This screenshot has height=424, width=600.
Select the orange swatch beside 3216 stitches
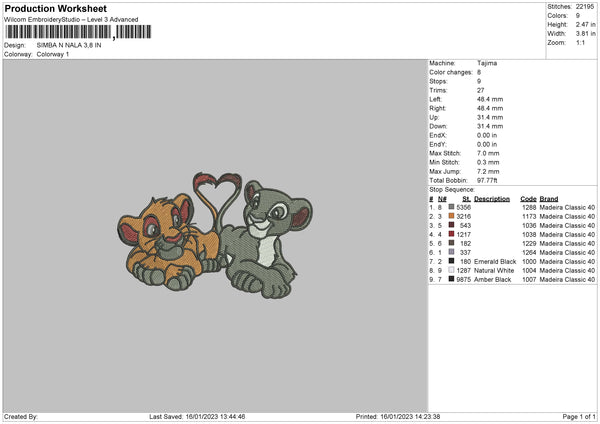pos(452,216)
